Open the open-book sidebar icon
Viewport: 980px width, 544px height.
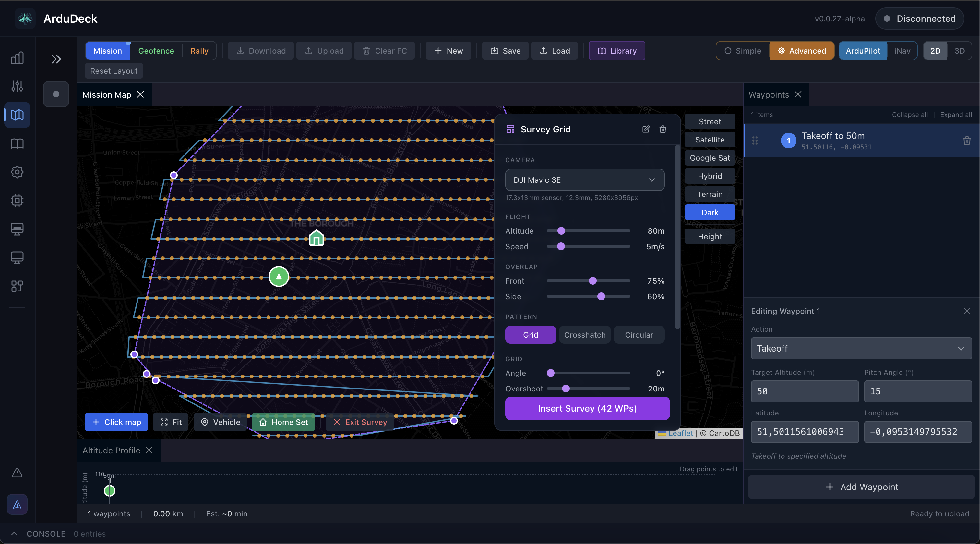coord(17,143)
